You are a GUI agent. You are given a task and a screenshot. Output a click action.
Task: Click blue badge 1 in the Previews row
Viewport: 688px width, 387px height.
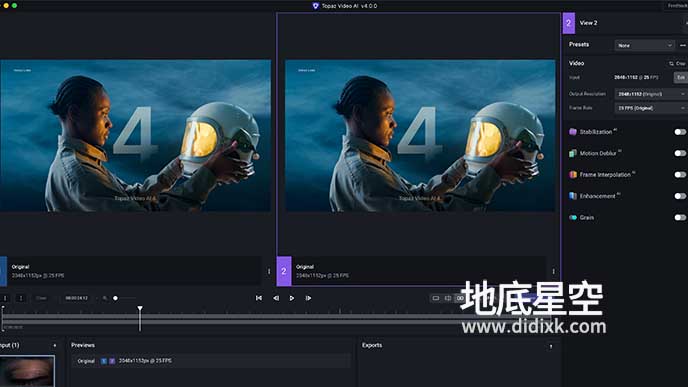pos(104,361)
